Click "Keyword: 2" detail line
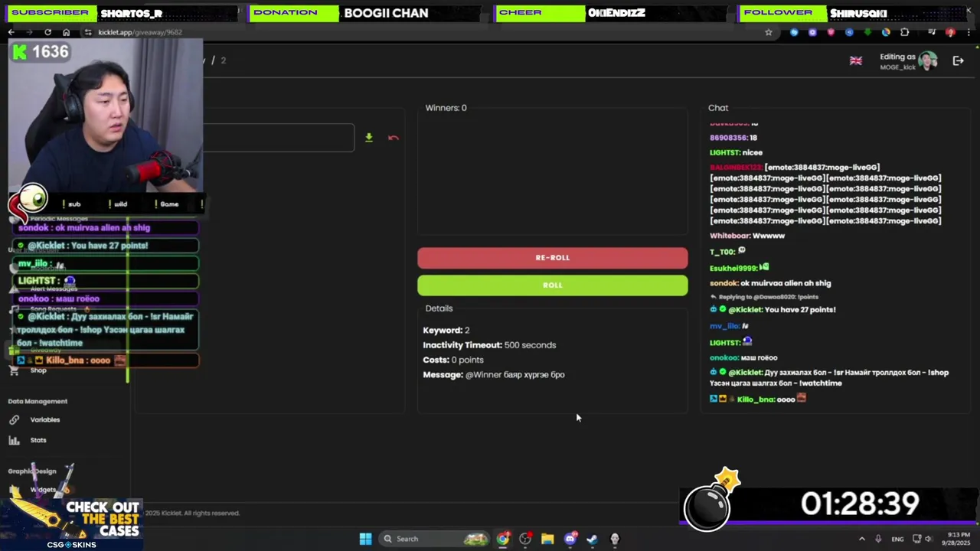Viewport: 980px width, 551px height. 446,330
